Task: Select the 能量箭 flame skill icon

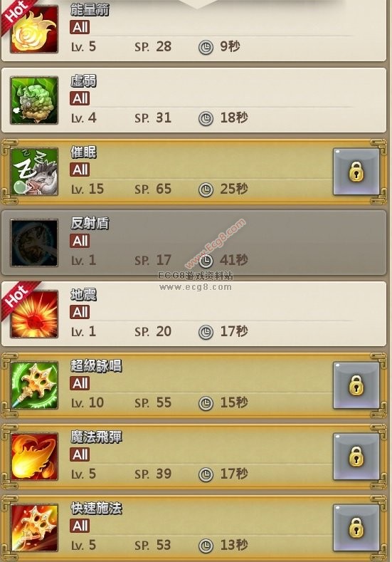Action: click(x=34, y=29)
